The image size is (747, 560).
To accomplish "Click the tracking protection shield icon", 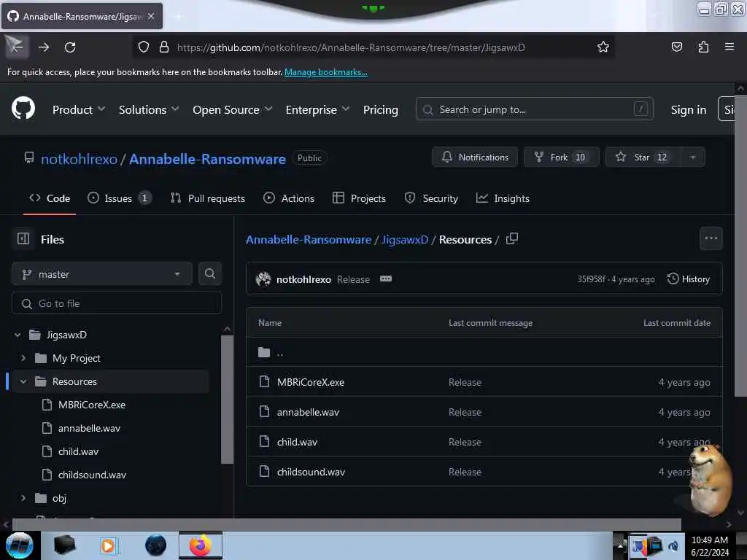I will 144,47.
